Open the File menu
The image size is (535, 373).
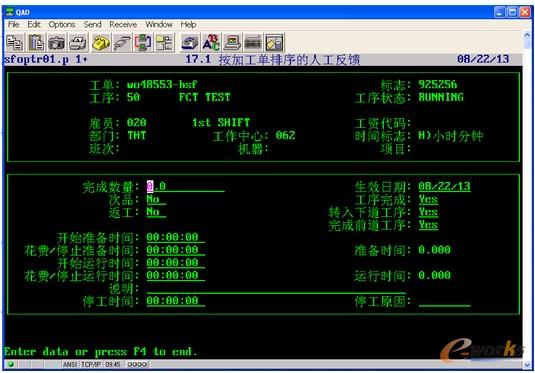click(14, 25)
